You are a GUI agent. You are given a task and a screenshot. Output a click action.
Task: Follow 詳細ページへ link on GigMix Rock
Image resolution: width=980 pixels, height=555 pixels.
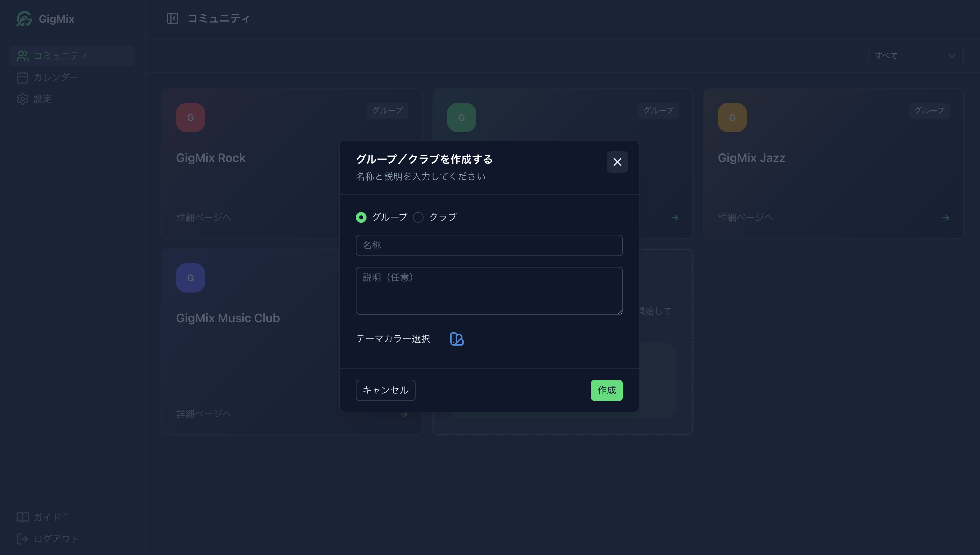coord(204,218)
